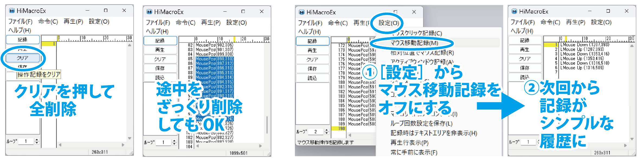Click the HiMacroEx title icon in the empty-list window

coord(12,11)
